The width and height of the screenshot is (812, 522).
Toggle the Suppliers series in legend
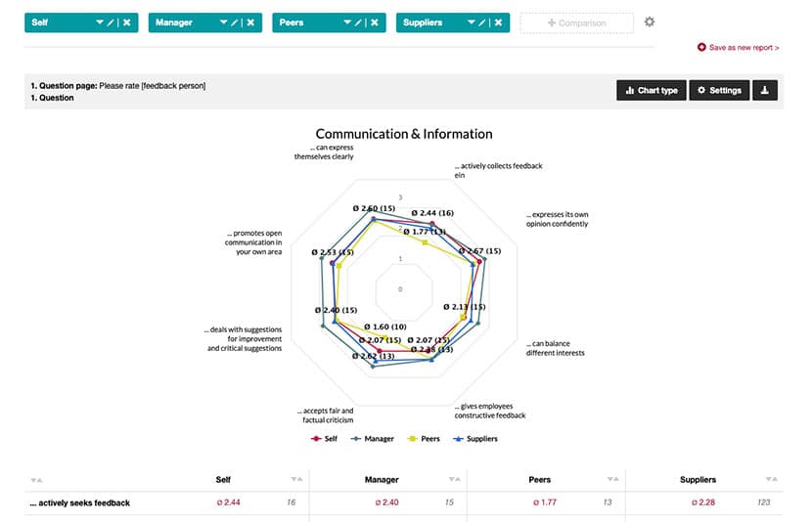pyautogui.click(x=475, y=439)
